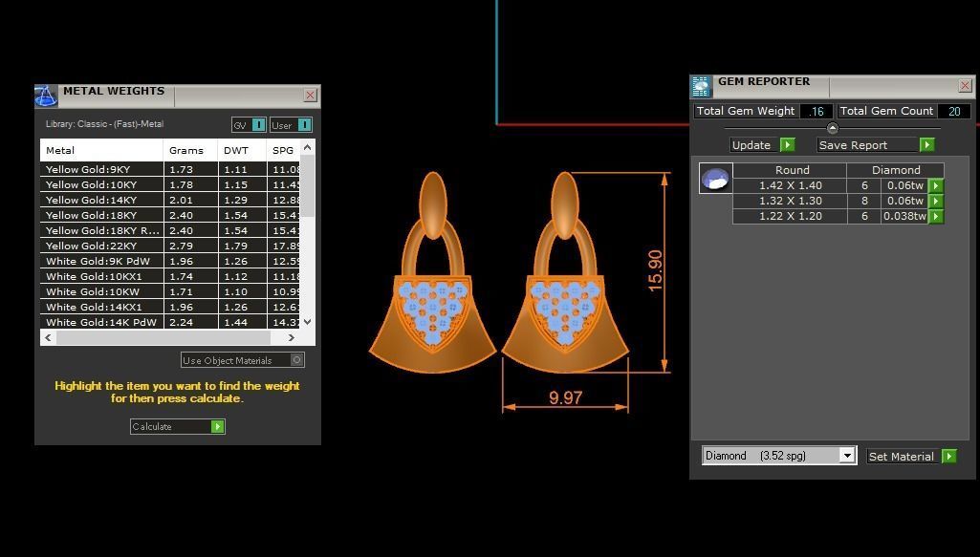Select the Yellow Gold:14KY row

(x=170, y=200)
